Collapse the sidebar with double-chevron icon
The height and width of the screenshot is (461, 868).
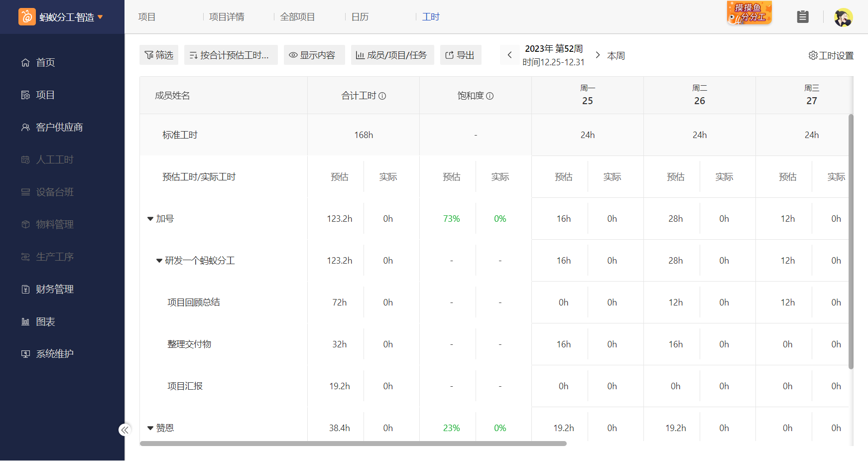coord(124,430)
